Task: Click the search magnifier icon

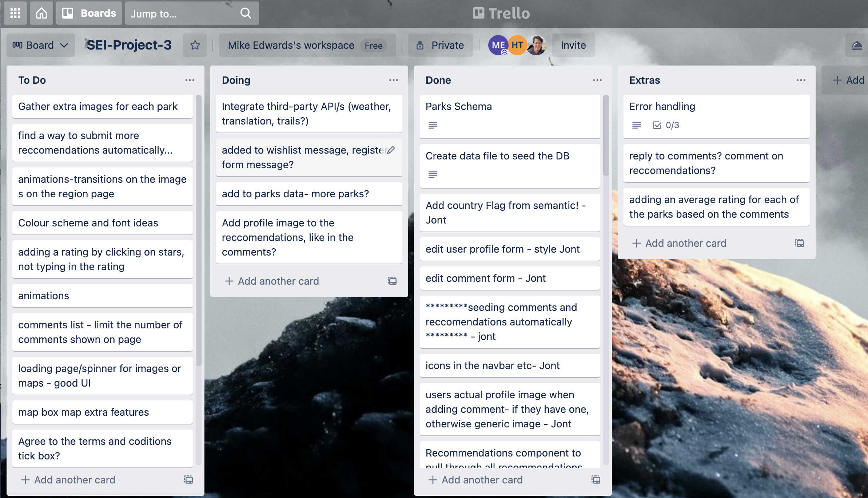Action: [246, 13]
